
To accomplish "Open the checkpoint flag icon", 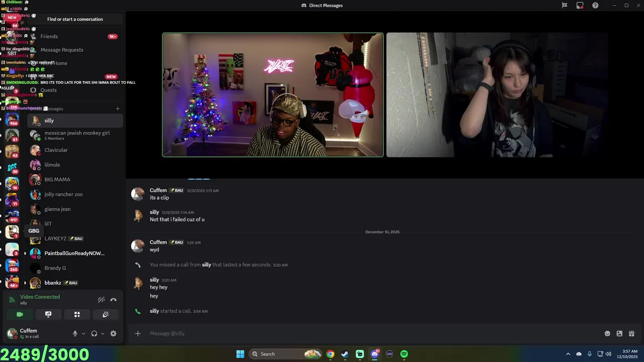I will (x=565, y=6).
